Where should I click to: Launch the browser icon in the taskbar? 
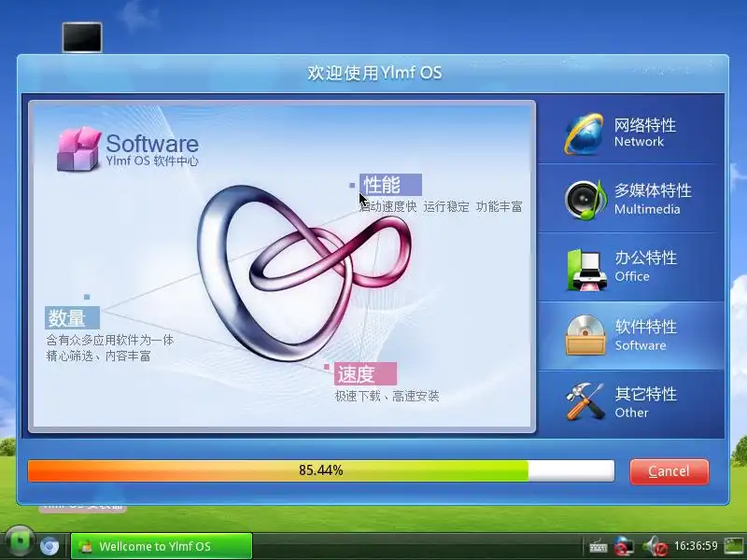[x=49, y=546]
